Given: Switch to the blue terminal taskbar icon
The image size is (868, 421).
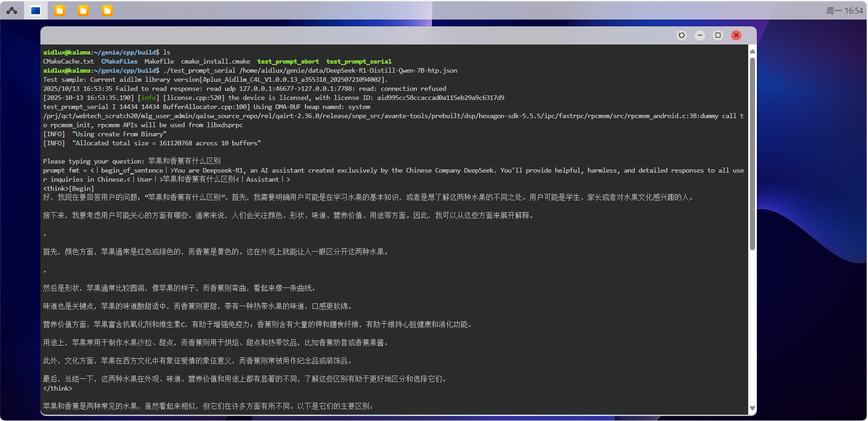Looking at the screenshot, I should [x=36, y=10].
